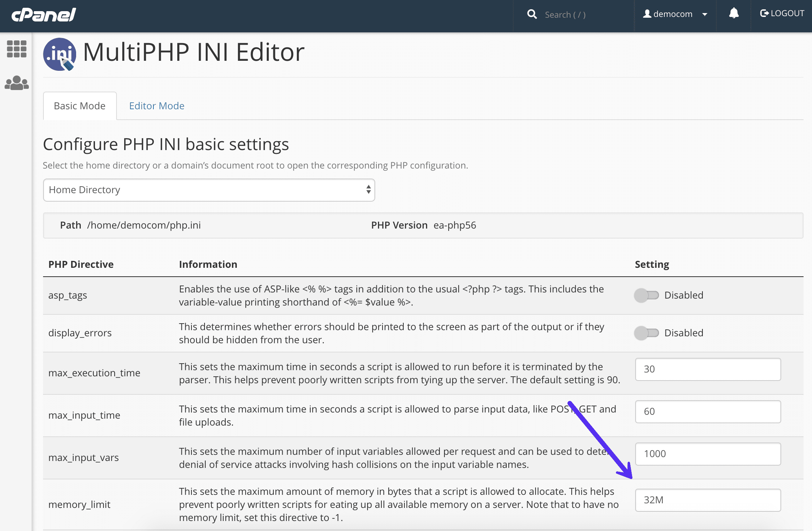The image size is (812, 531).
Task: Enable the display_errors toggle
Action: click(646, 332)
